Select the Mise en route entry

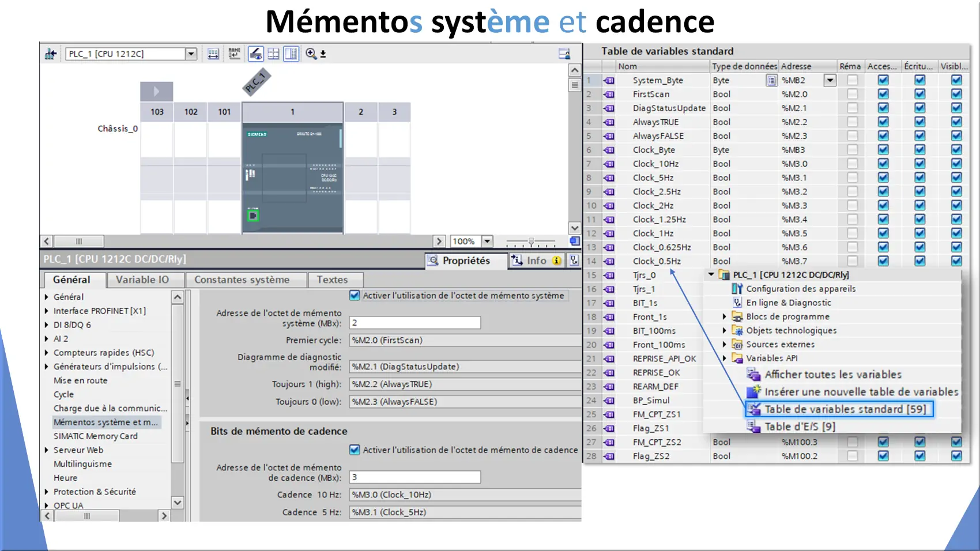(81, 380)
